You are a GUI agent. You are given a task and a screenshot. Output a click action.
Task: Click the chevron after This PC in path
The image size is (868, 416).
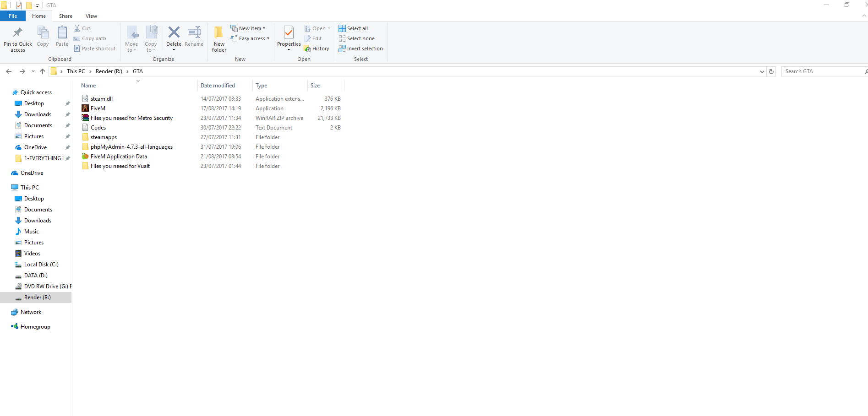(90, 71)
